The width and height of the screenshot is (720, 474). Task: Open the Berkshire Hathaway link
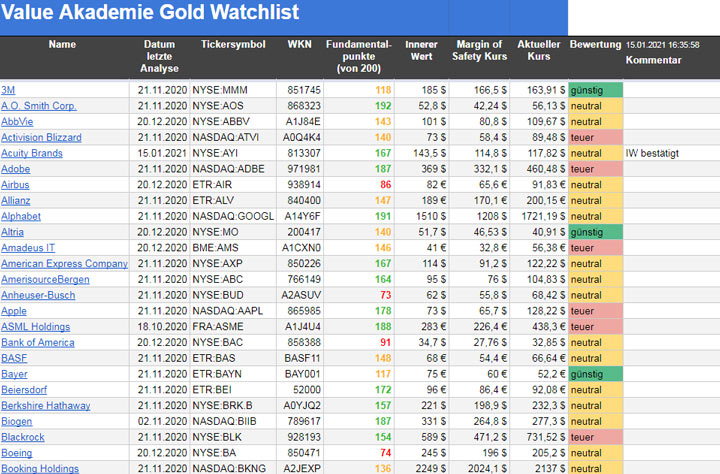(45, 406)
